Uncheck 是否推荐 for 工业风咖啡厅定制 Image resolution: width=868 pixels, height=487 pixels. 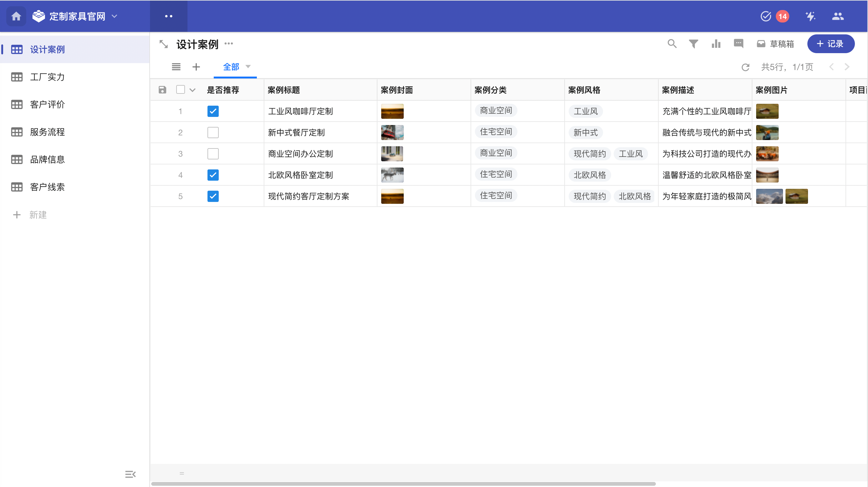pyautogui.click(x=213, y=111)
